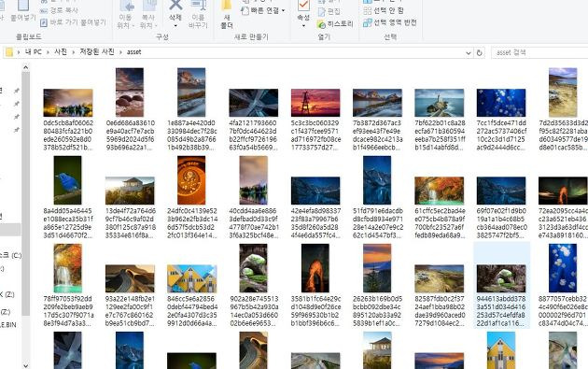
Task: Create a new folder with 새 폴더
Action: click(x=227, y=15)
